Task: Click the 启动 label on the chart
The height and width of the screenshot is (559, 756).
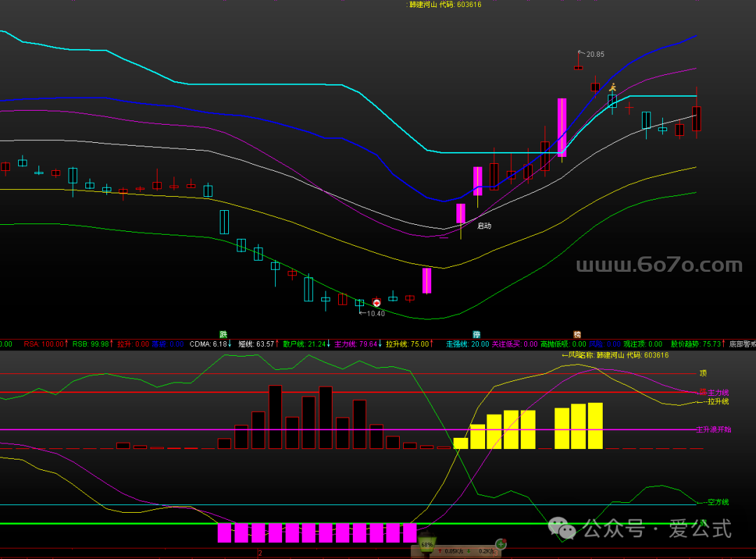Action: [x=484, y=226]
